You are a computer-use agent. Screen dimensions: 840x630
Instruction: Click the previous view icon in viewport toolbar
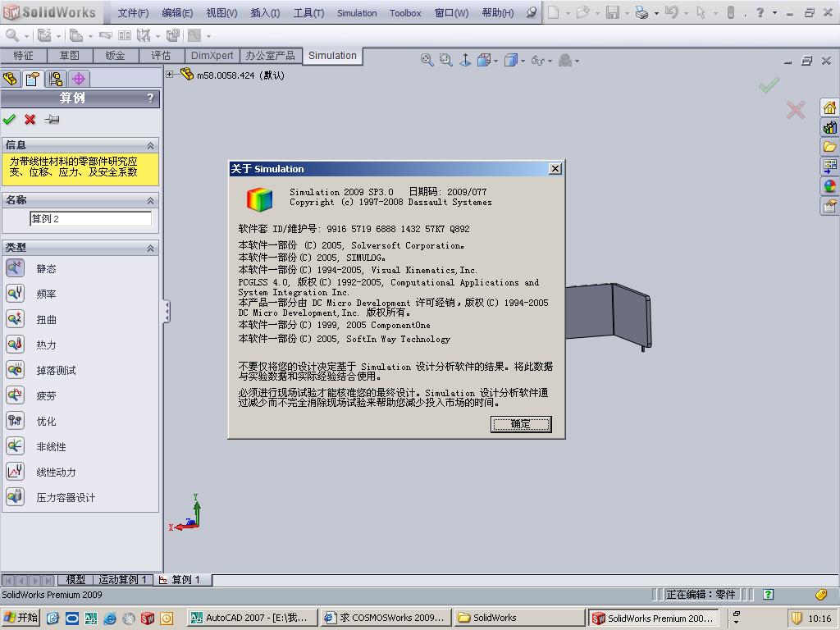click(465, 60)
